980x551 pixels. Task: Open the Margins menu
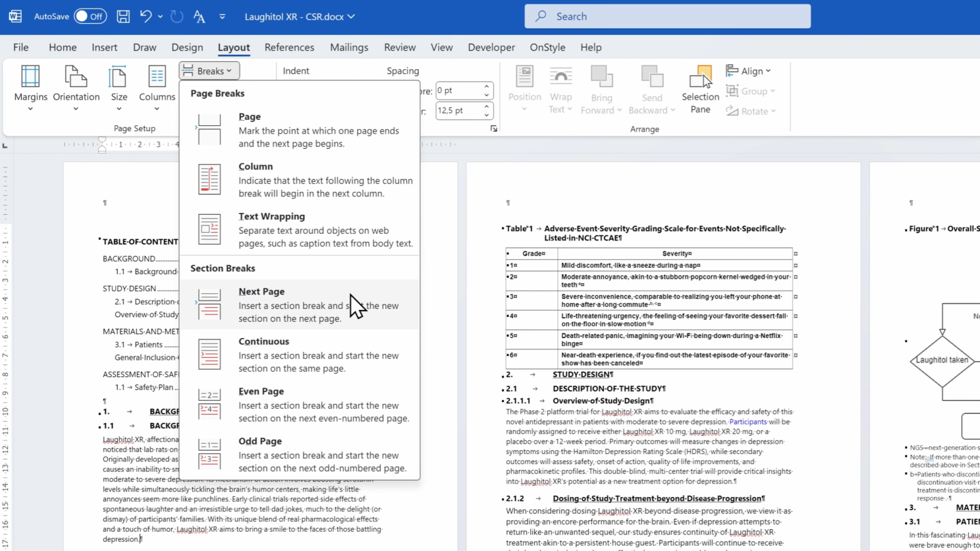tap(30, 88)
